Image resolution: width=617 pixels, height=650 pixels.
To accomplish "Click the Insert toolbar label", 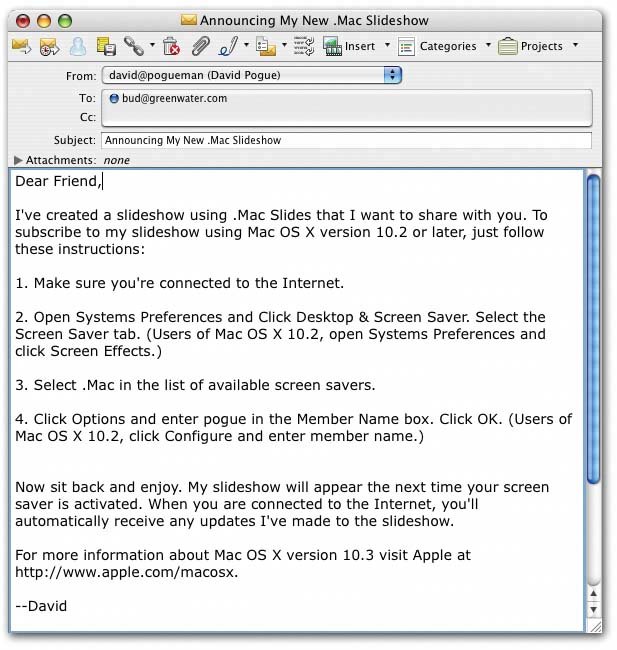I will pos(360,46).
